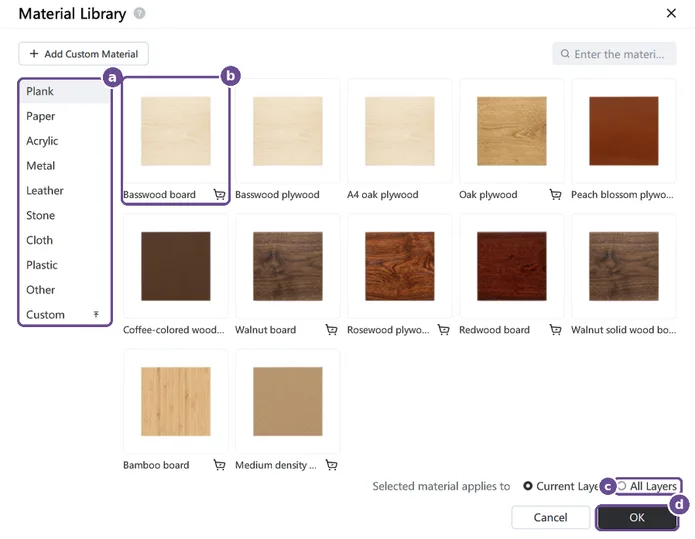This screenshot has height=539, width=695.
Task: Open shop cart for Medium density board
Action: point(332,465)
